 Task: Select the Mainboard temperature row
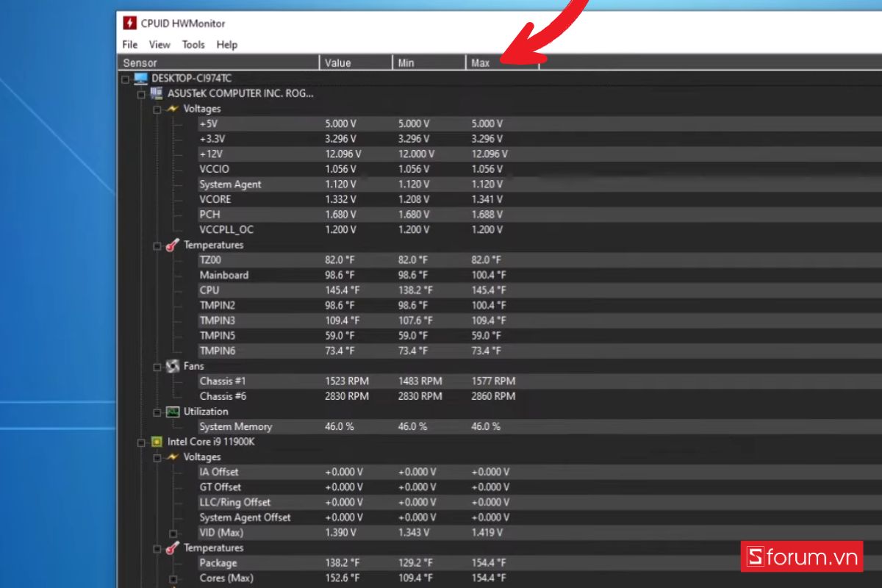540,275
